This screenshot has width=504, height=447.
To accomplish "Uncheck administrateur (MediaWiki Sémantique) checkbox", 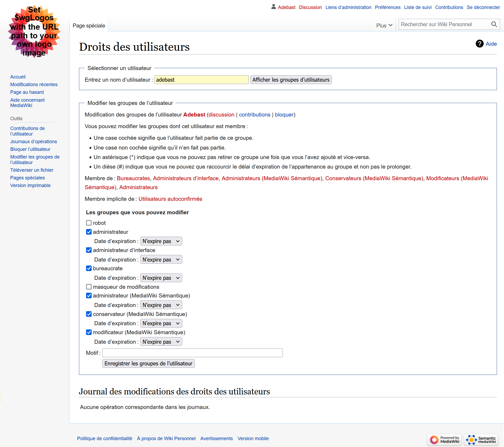I will (x=89, y=295).
